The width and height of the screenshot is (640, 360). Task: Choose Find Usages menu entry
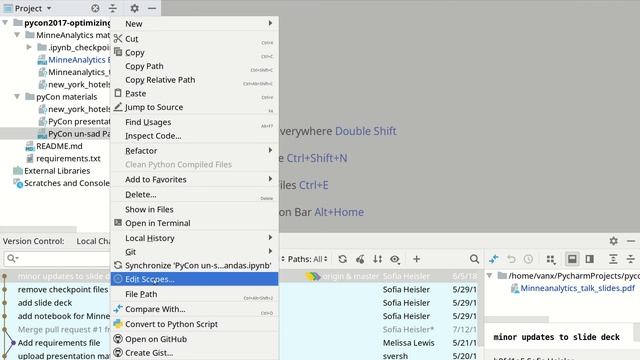pyautogui.click(x=194, y=122)
